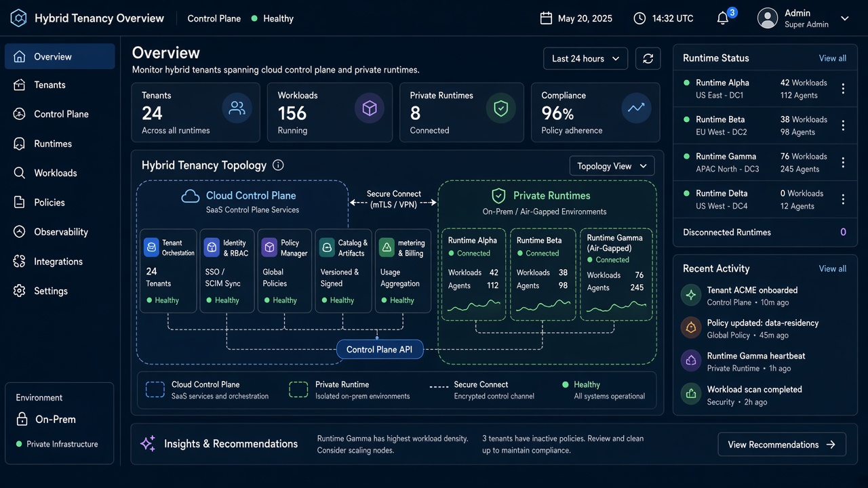Go to Tenants in the sidebar
Screen dimensions: 868x488
(60, 85)
